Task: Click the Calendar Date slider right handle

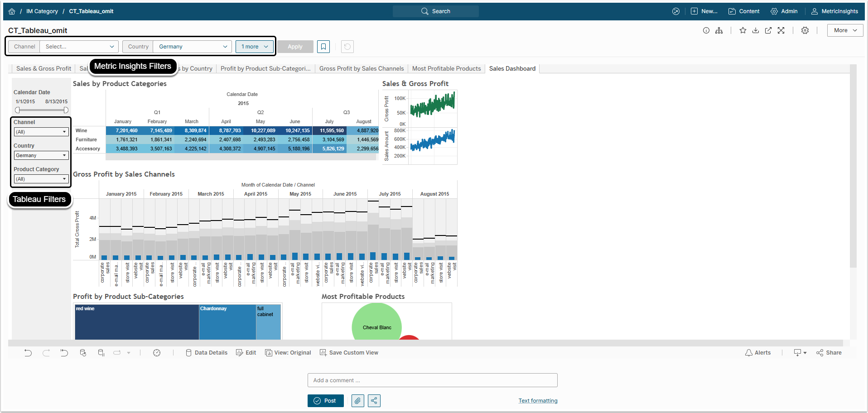Action: pyautogui.click(x=66, y=110)
